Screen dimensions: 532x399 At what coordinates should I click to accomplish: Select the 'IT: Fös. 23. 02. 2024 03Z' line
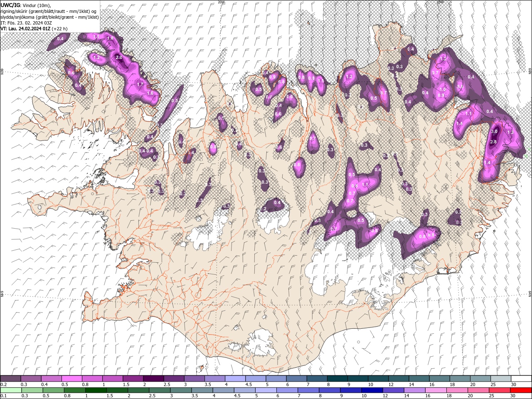click(26, 22)
